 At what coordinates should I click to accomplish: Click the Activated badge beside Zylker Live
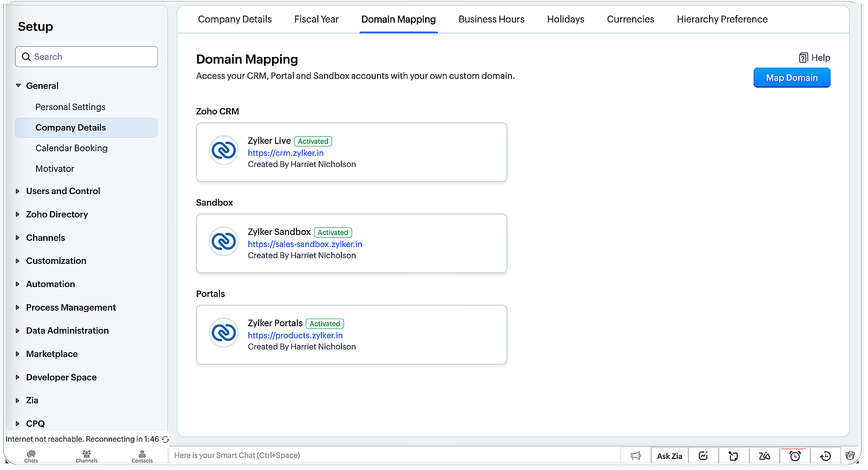pos(313,142)
